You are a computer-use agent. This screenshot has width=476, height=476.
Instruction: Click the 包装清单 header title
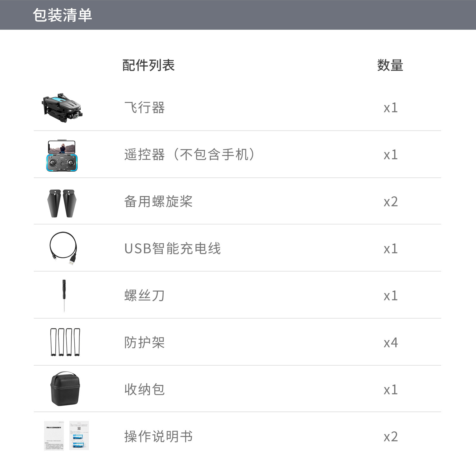[62, 15]
